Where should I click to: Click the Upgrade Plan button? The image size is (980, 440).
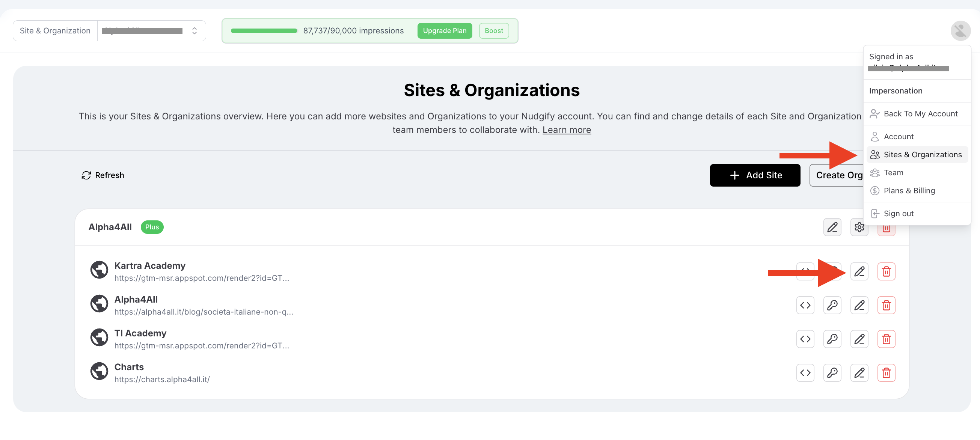pos(444,31)
